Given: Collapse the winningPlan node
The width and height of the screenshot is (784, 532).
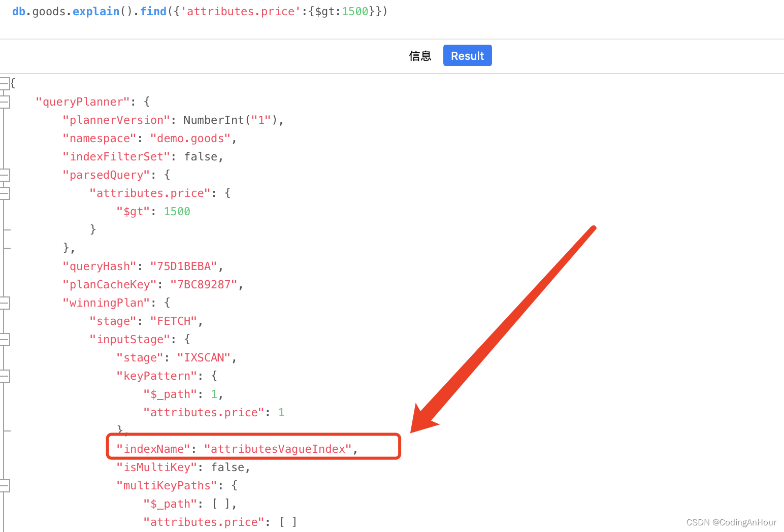Looking at the screenshot, I should tap(5, 303).
